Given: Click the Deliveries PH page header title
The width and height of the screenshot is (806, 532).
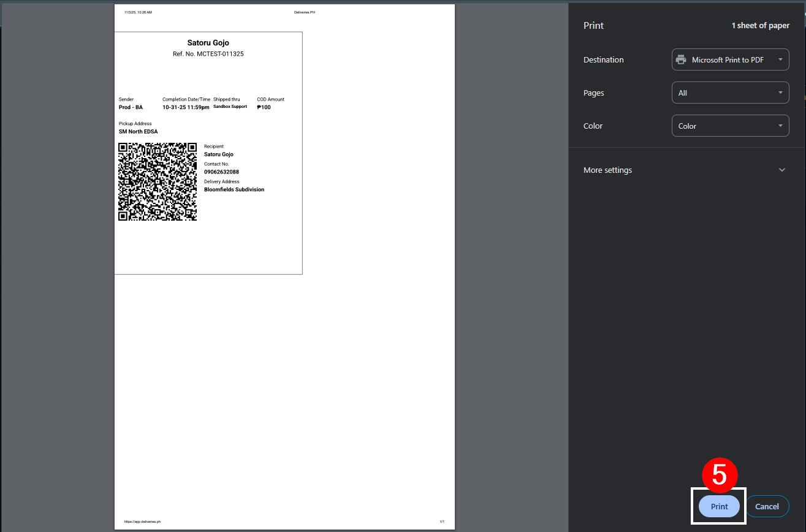Looking at the screenshot, I should pyautogui.click(x=305, y=12).
